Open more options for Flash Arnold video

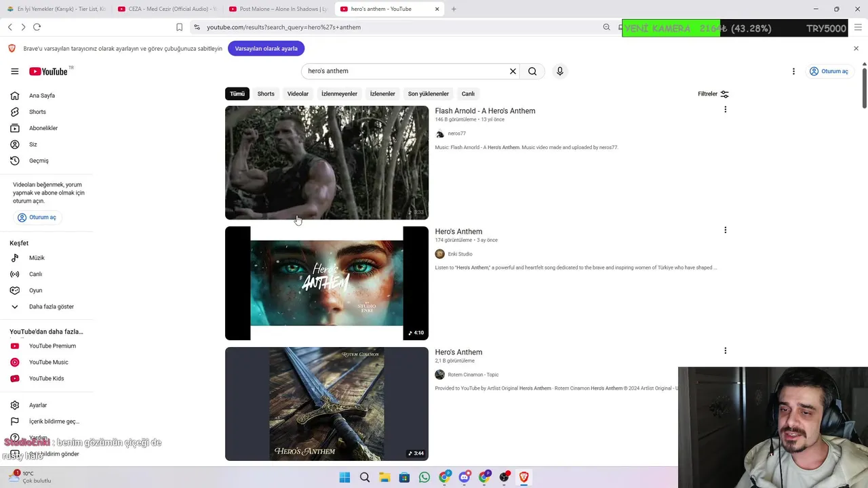coord(725,110)
